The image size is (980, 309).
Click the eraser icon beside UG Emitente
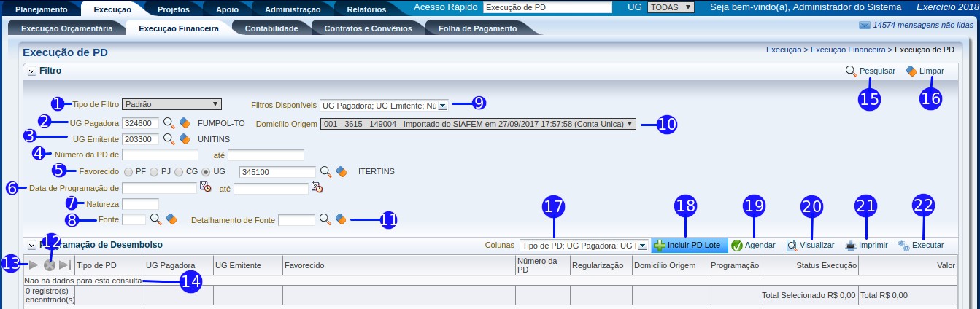(x=185, y=138)
